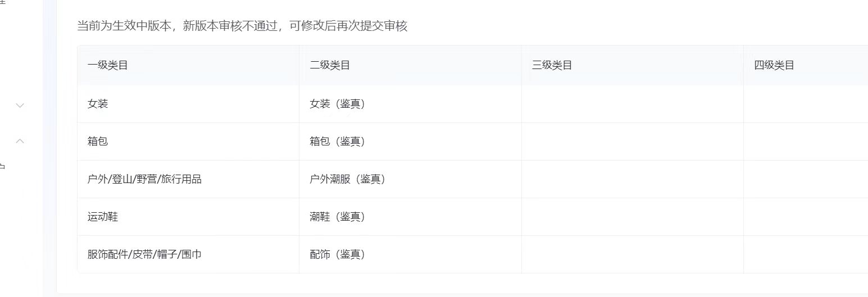This screenshot has height=297, width=868.
Task: Click the 四级类目 column header
Action: click(x=774, y=65)
